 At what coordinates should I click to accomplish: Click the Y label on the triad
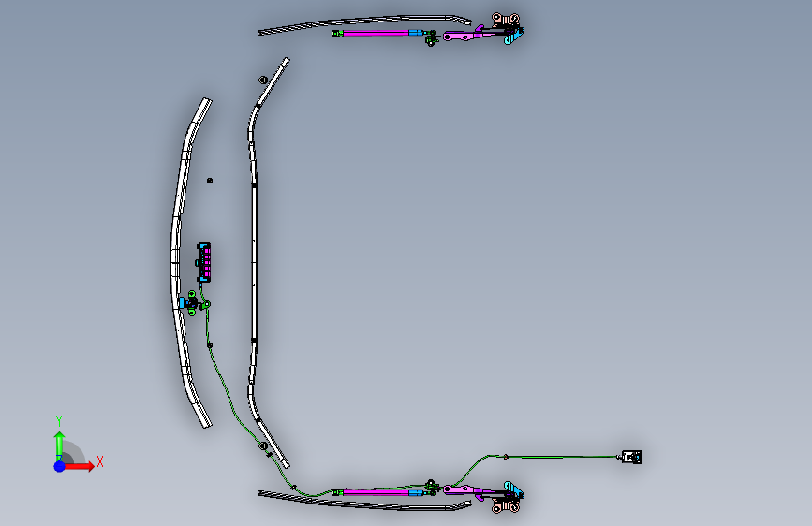pyautogui.click(x=59, y=421)
